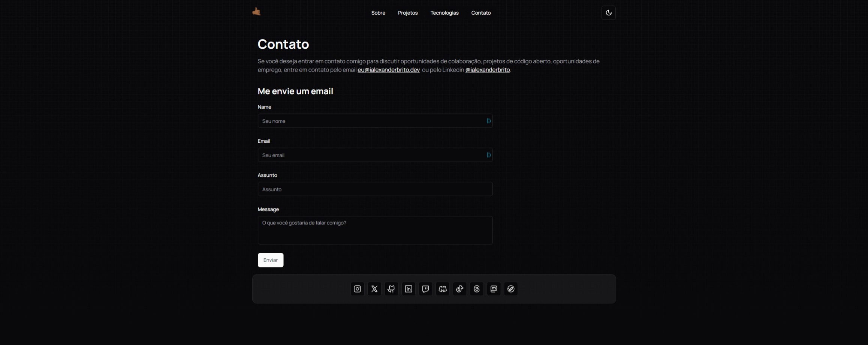This screenshot has height=345, width=868.
Task: Open the Instagram profile icon
Action: click(x=357, y=289)
